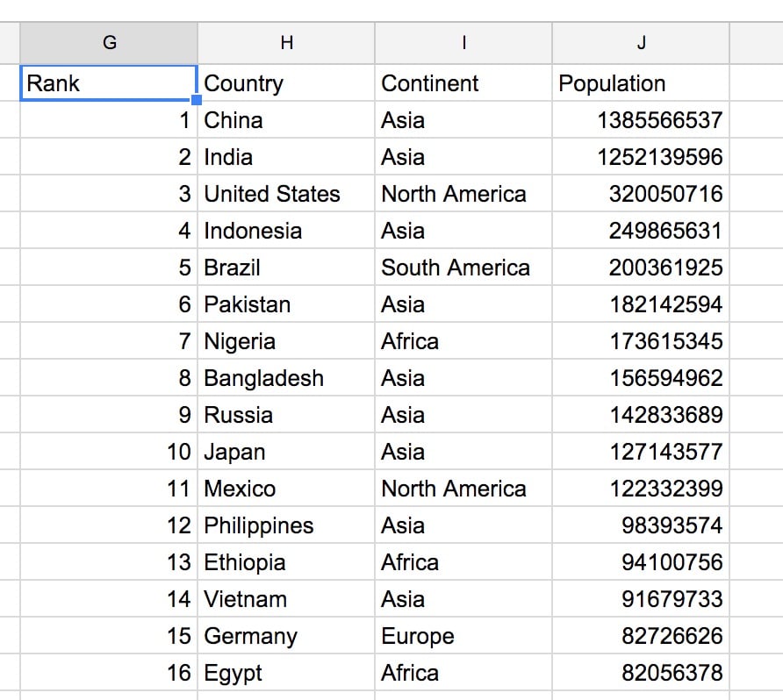
Task: Select North America cell in Mexico row
Action: click(463, 489)
